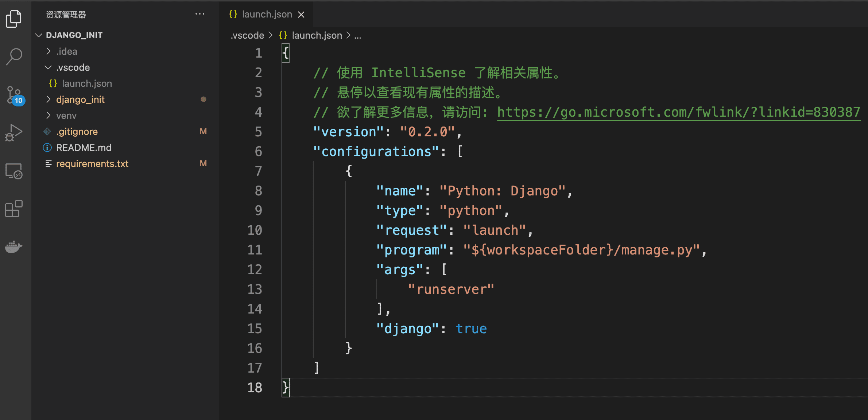Click the .vscode breadcrumb segment

click(247, 35)
